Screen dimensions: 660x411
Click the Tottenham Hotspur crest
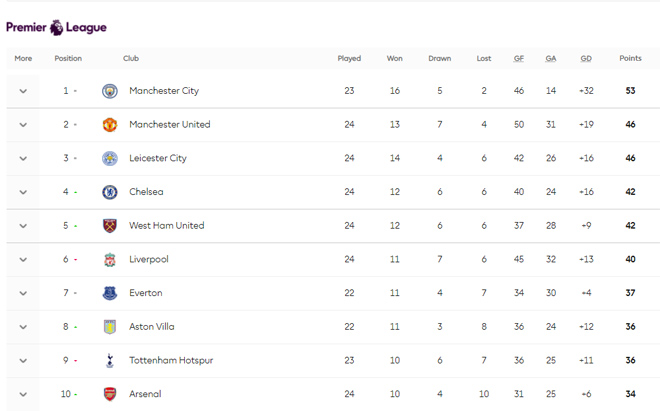110,361
